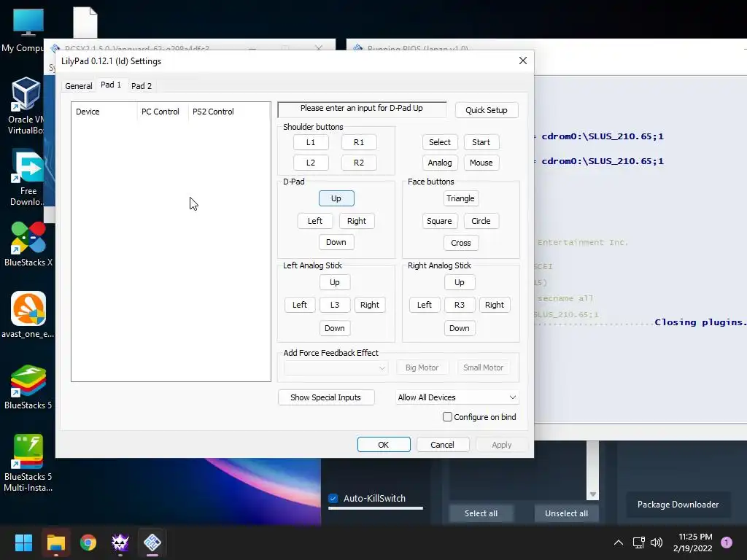The image size is (747, 560).
Task: Bind Right Analog Stick Up
Action: [x=460, y=282]
